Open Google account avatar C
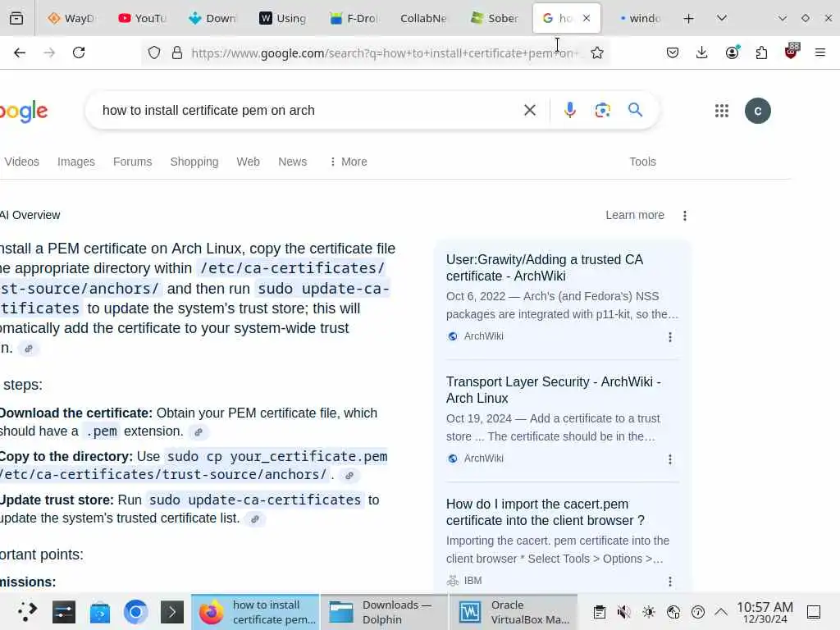Screen dimensions: 840x630 [x=757, y=111]
